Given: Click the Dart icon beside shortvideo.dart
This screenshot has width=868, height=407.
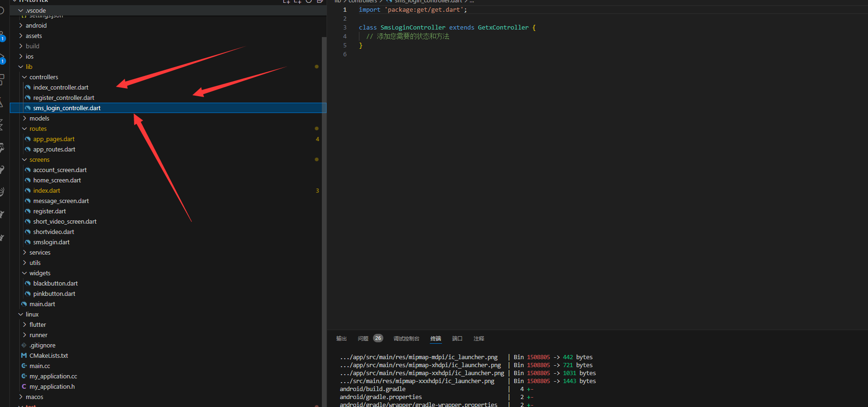Looking at the screenshot, I should [x=28, y=232].
